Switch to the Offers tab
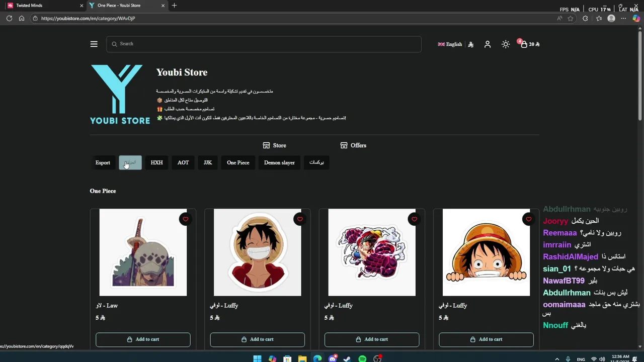This screenshot has height=362, width=644. (x=353, y=145)
